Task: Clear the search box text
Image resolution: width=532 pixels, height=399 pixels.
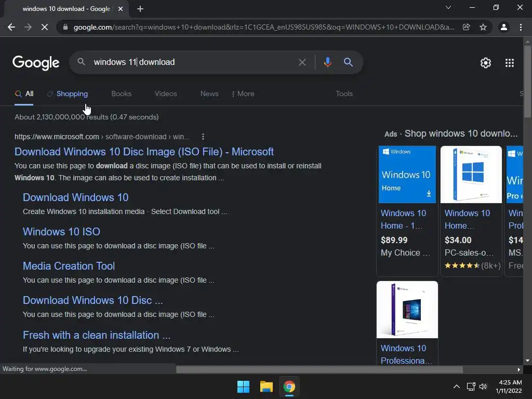Action: point(302,62)
